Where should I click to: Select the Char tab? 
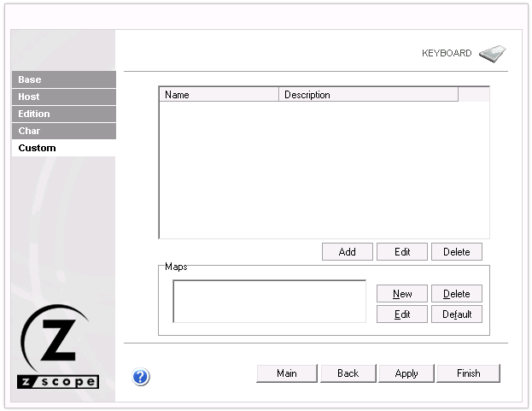click(64, 131)
